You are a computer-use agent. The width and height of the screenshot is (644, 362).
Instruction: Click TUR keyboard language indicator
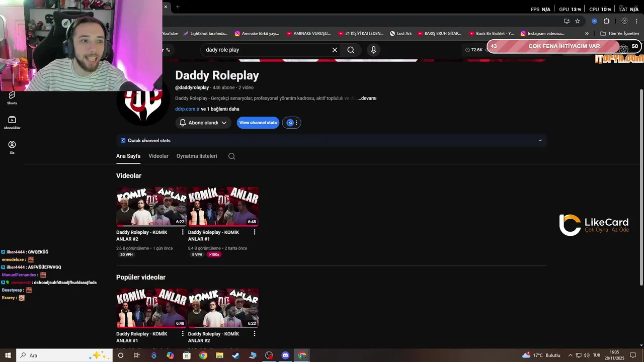[597, 355]
